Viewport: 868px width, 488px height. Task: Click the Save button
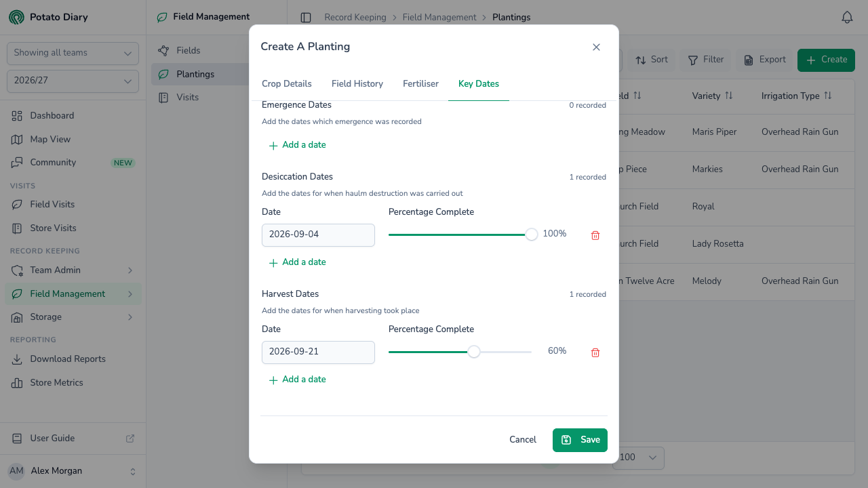pyautogui.click(x=580, y=440)
